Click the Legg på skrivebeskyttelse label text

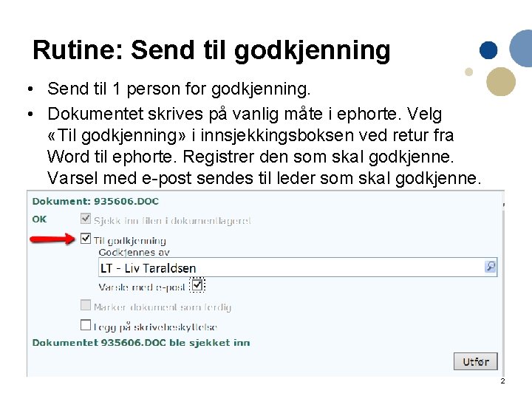[155, 327]
